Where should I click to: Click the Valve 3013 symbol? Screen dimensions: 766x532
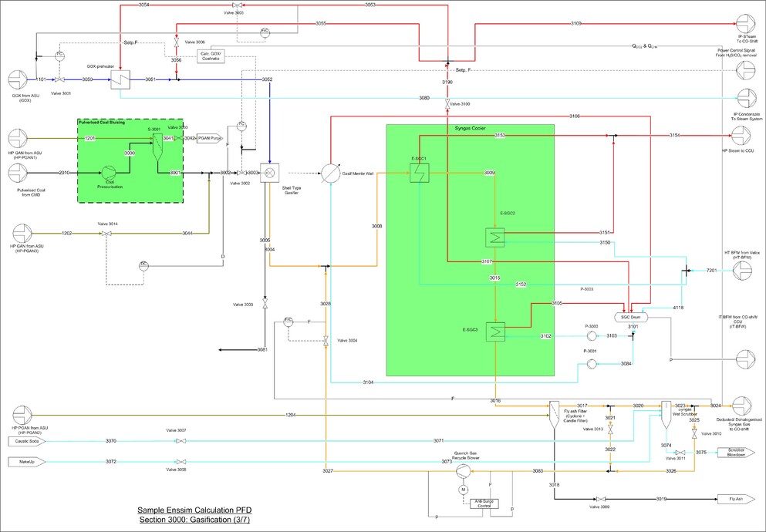click(610, 429)
